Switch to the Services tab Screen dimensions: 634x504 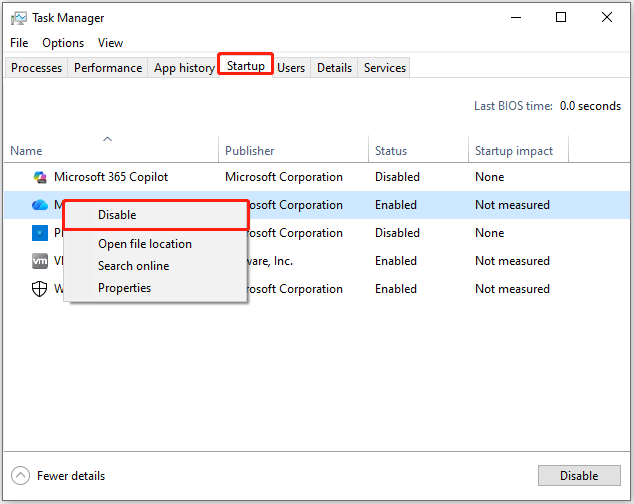point(385,68)
